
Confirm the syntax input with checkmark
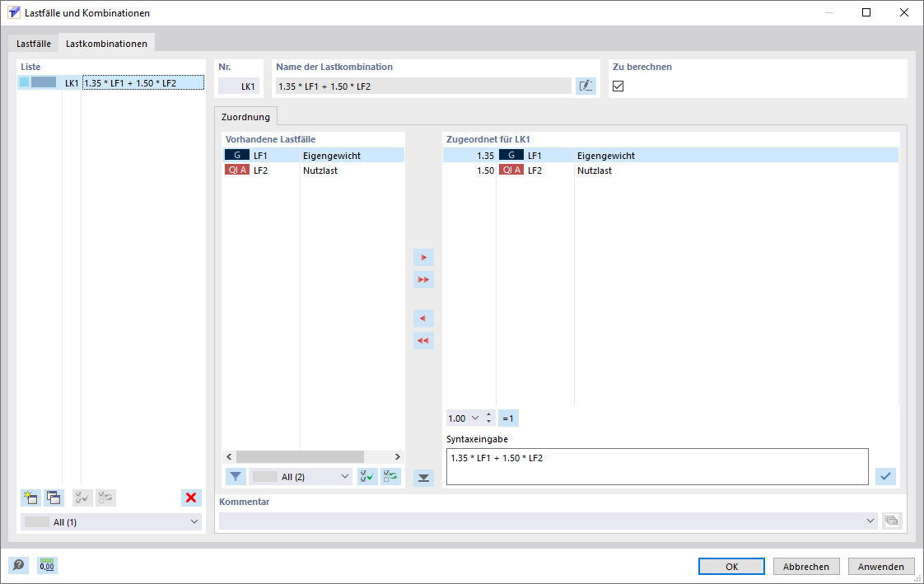(x=885, y=476)
